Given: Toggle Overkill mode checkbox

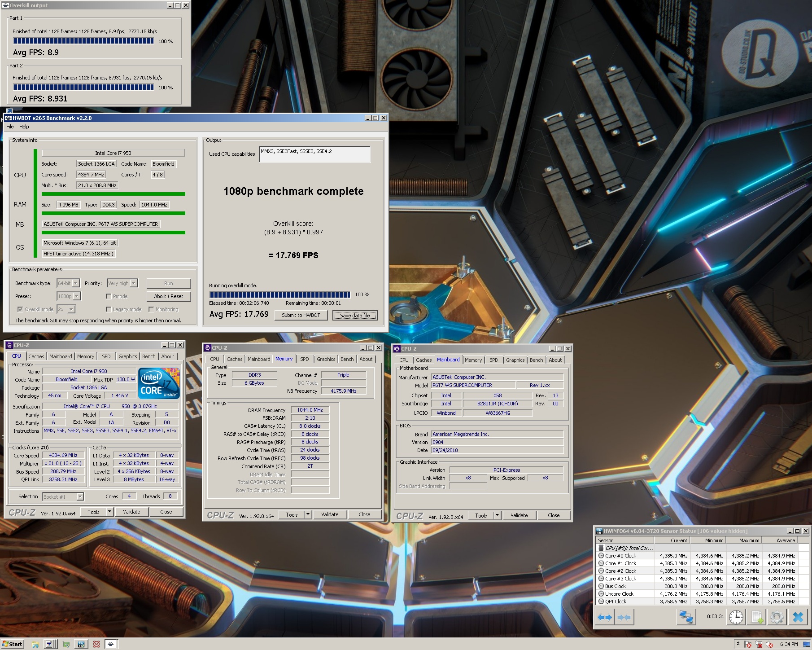Looking at the screenshot, I should (x=20, y=309).
